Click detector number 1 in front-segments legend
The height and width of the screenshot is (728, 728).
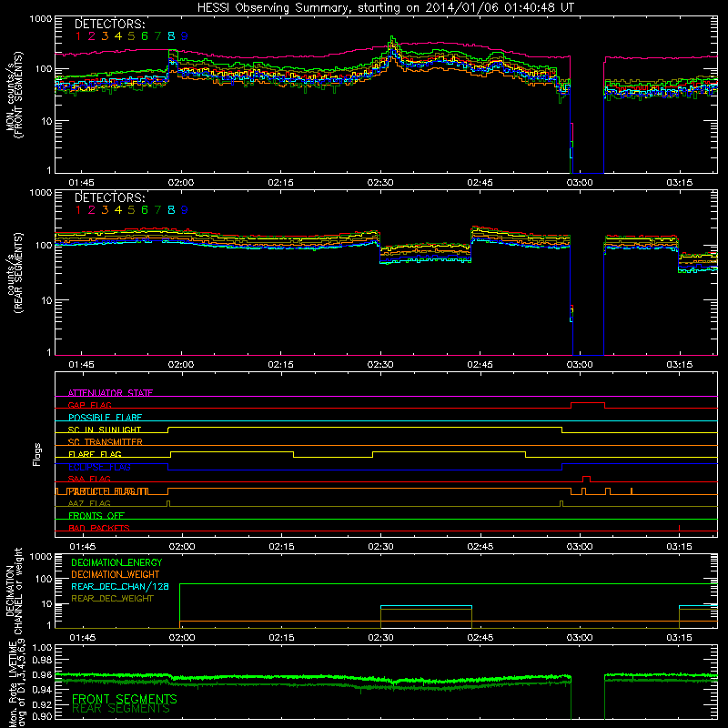pyautogui.click(x=78, y=36)
